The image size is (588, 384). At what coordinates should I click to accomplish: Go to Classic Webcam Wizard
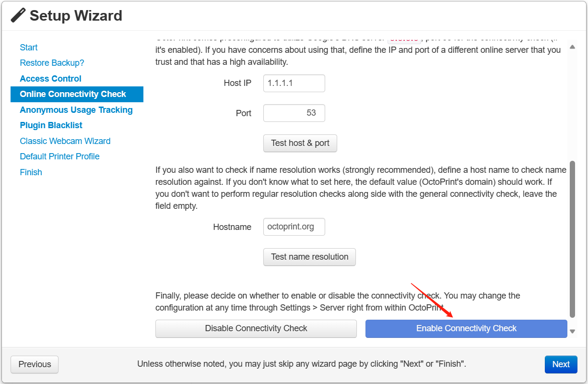pos(65,141)
